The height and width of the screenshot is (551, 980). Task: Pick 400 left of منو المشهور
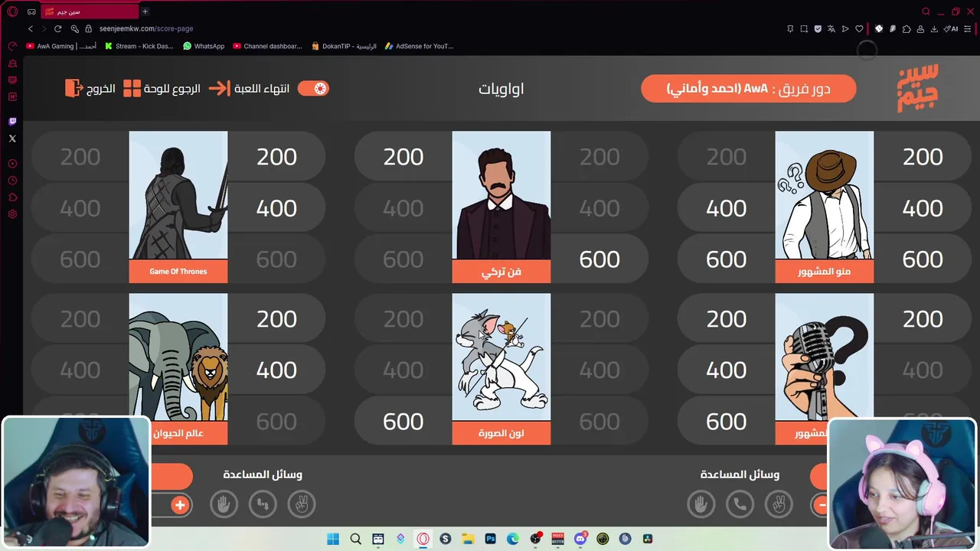pyautogui.click(x=727, y=208)
